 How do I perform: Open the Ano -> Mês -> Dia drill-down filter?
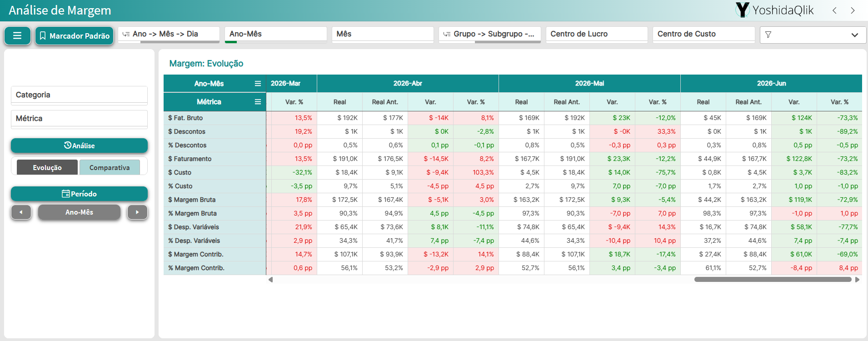169,34
